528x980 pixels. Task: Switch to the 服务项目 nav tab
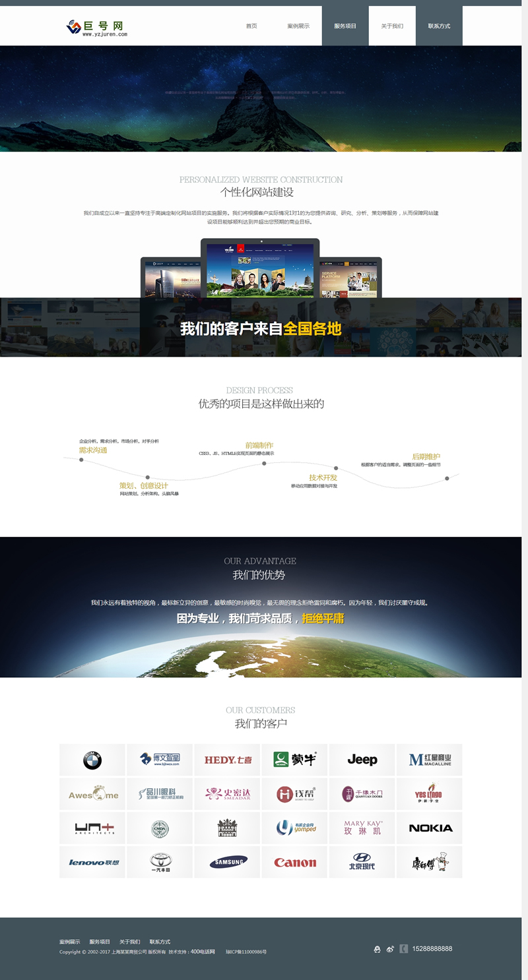pyautogui.click(x=345, y=26)
